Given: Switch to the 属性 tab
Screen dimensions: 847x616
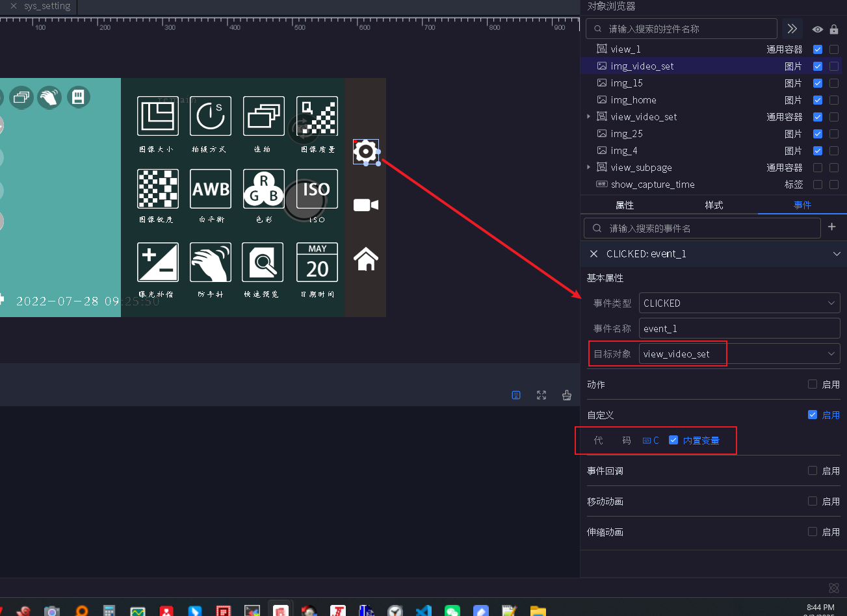Looking at the screenshot, I should tap(625, 205).
